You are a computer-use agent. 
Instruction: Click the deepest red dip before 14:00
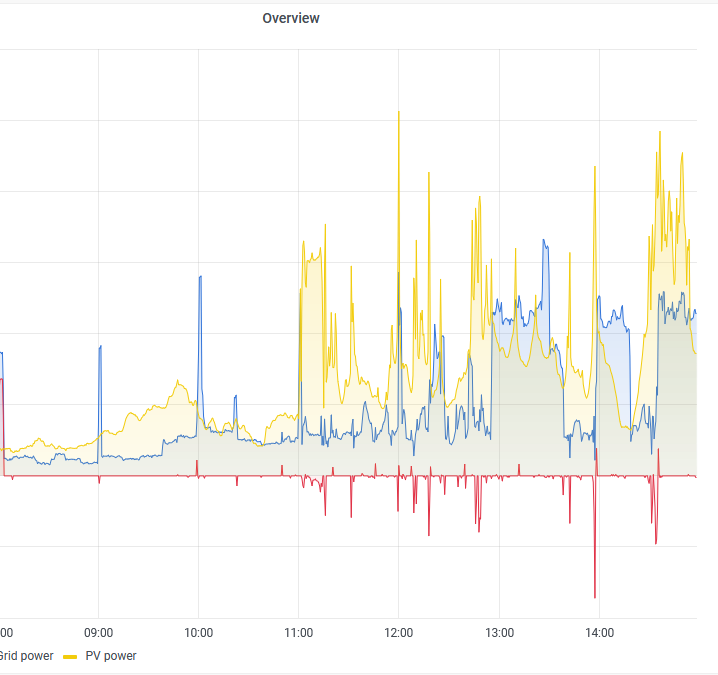pyautogui.click(x=595, y=596)
